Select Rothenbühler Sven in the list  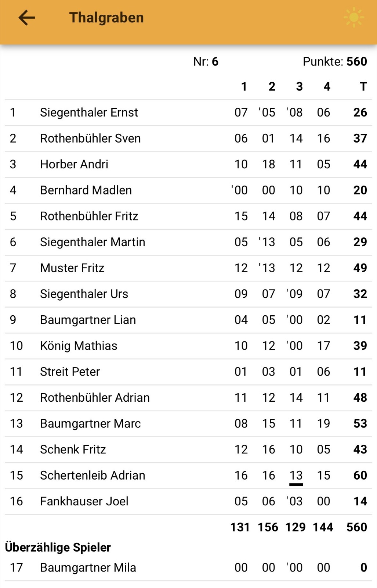point(90,139)
